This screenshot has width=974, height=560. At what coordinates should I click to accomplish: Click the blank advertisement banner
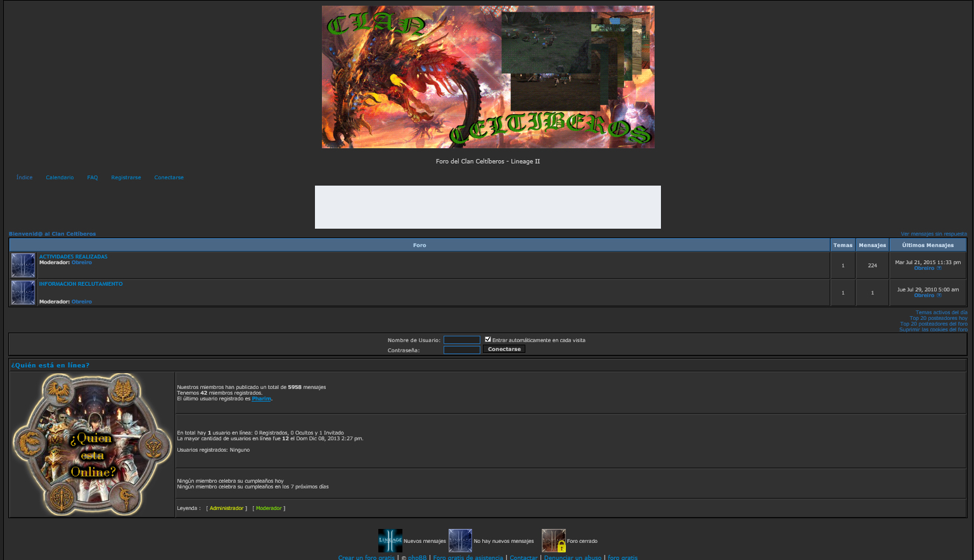coord(488,207)
